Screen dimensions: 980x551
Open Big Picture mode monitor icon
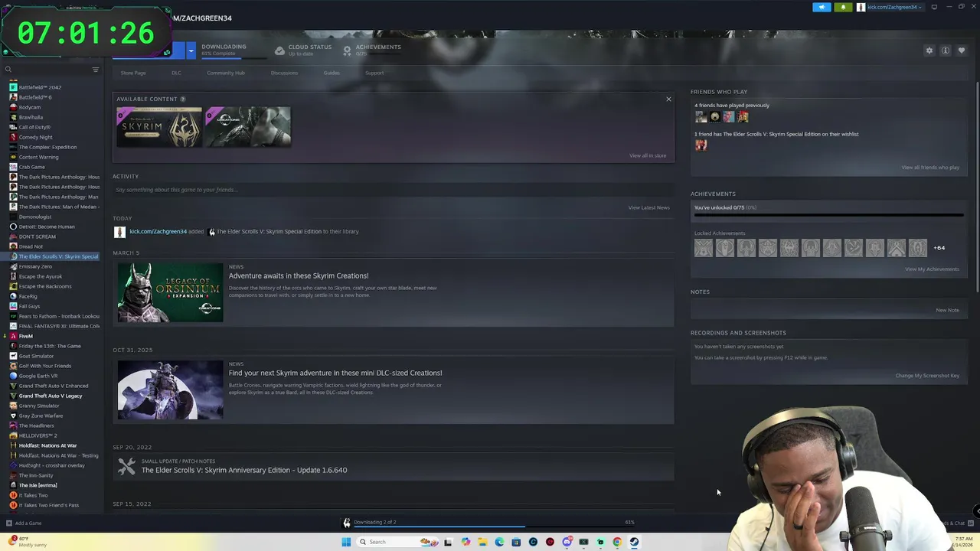(x=934, y=7)
